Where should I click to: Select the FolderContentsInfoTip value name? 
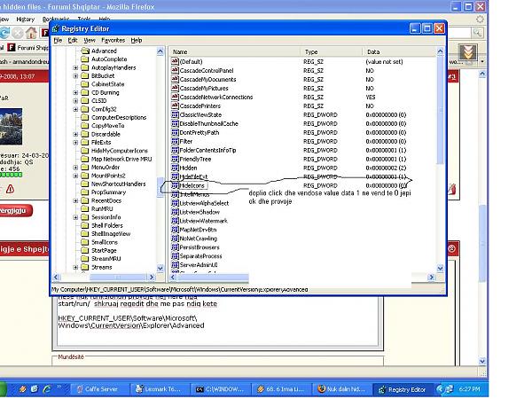(207, 151)
